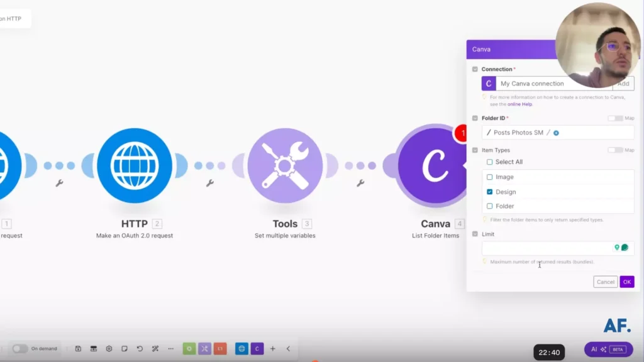
Task: Click the Canva panel title bar
Action: click(511, 49)
